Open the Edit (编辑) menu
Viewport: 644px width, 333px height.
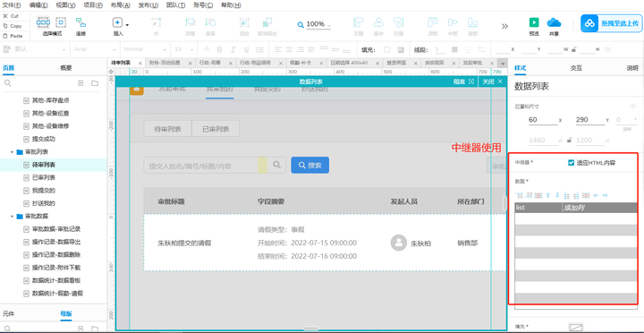coord(38,5)
